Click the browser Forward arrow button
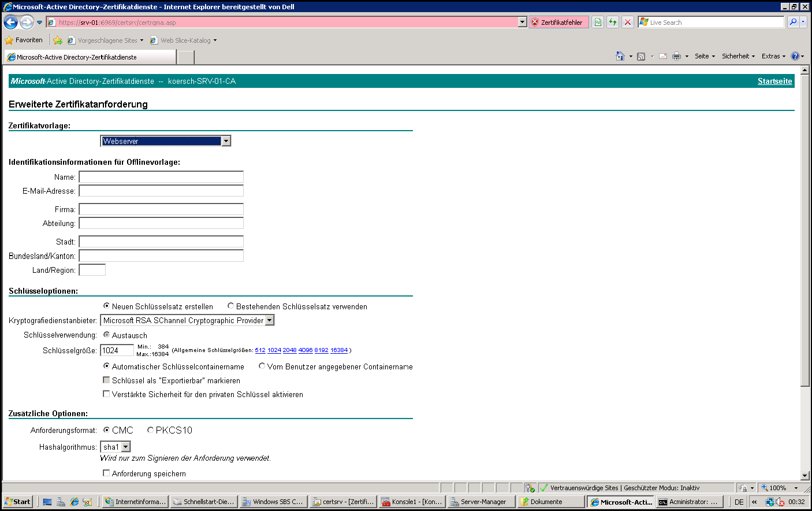 (x=27, y=22)
